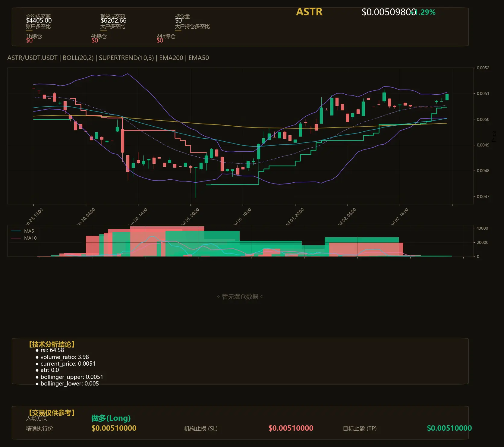
Task: Click the last green candlestick on the chart
Action: pos(447,97)
